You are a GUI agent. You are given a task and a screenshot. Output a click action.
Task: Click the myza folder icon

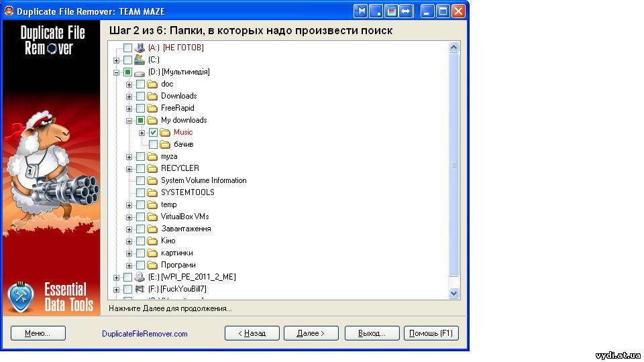[152, 157]
